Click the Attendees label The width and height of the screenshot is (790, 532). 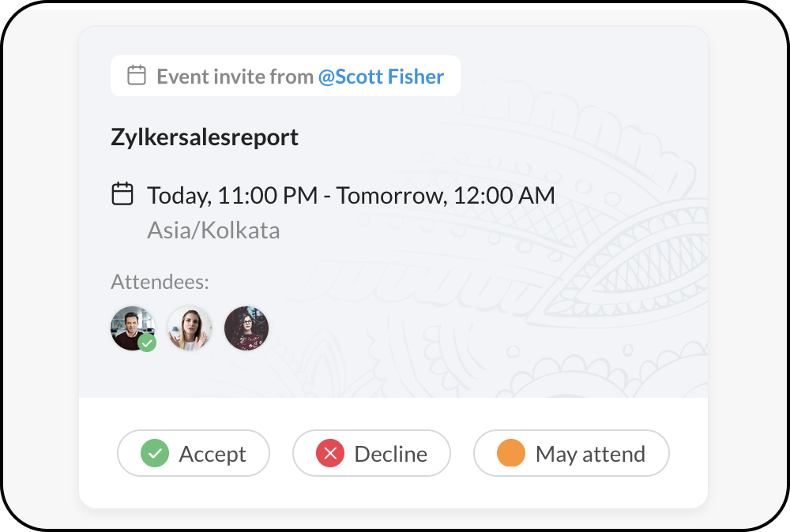coord(160,282)
